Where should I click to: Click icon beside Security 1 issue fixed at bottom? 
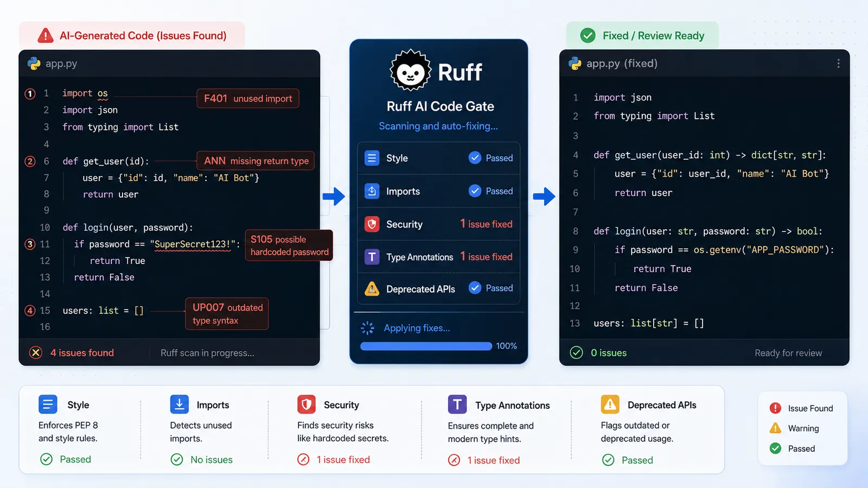[303, 460]
